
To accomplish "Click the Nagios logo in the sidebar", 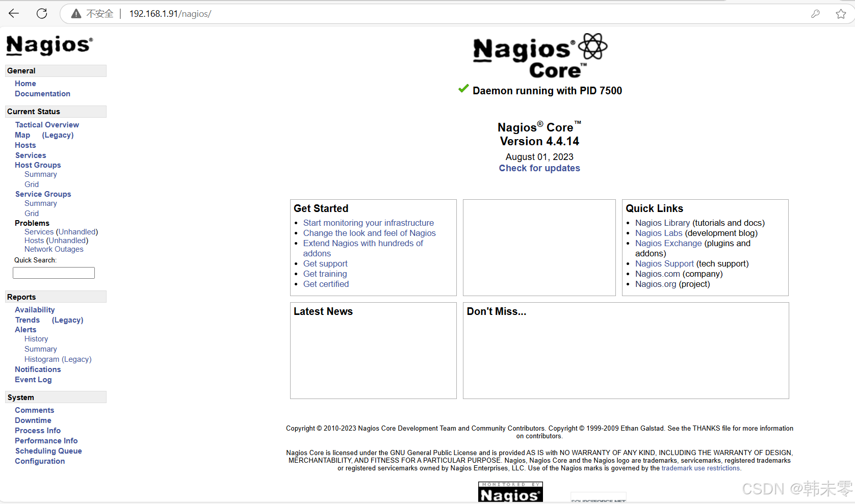I will 49,45.
